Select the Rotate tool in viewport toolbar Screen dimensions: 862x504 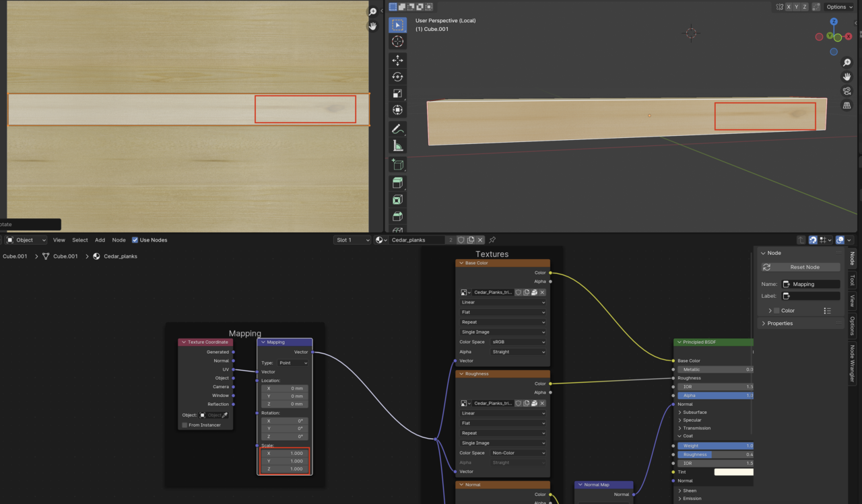[x=397, y=76]
